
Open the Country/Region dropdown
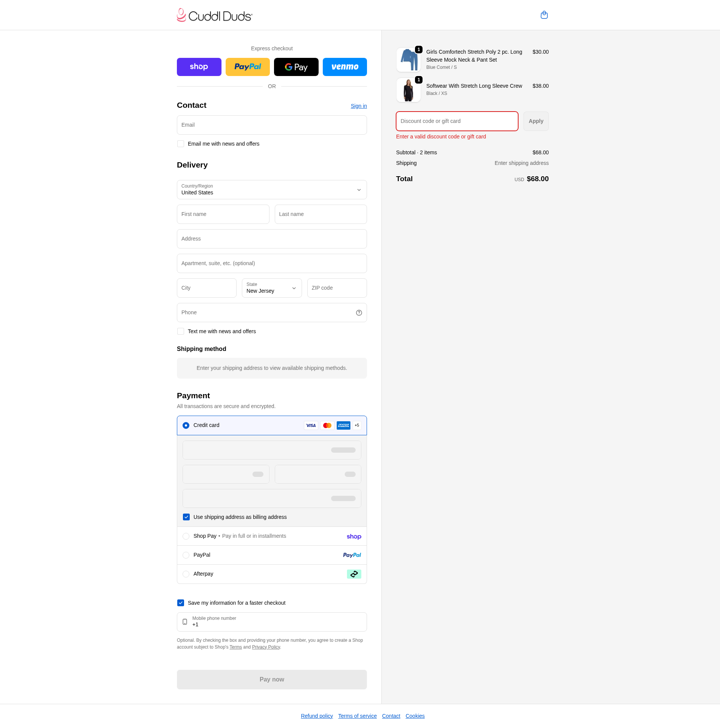click(x=271, y=189)
